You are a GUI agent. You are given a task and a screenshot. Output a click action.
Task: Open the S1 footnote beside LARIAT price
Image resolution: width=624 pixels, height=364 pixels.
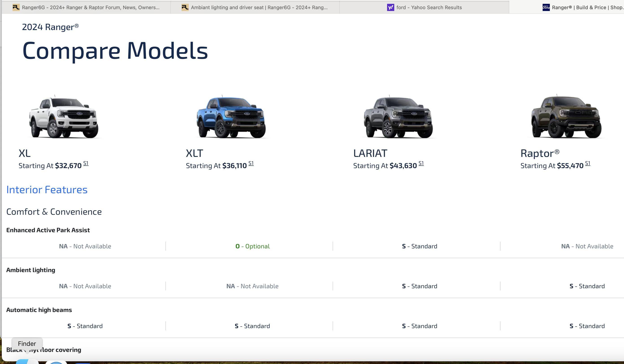pyautogui.click(x=421, y=163)
